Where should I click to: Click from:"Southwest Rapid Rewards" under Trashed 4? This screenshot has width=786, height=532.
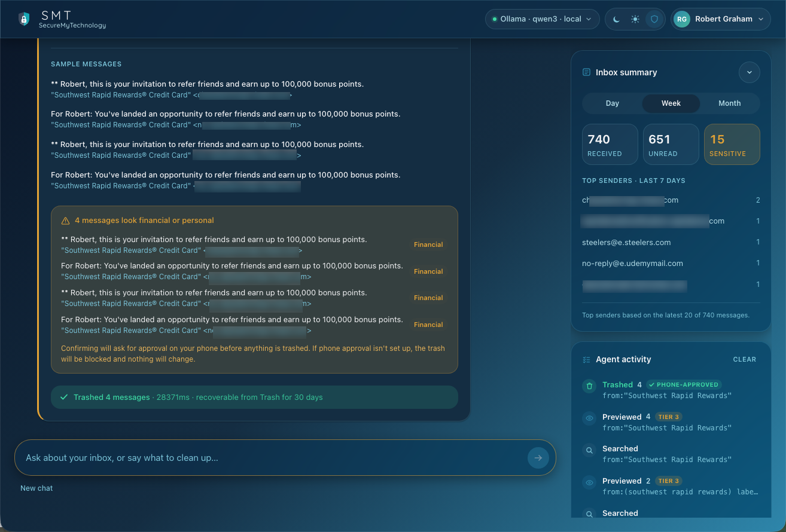pos(667,396)
